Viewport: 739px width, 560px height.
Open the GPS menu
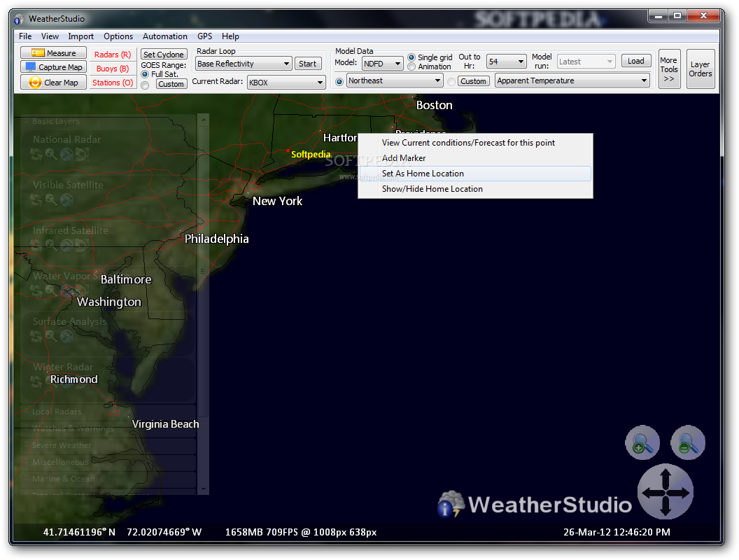204,36
